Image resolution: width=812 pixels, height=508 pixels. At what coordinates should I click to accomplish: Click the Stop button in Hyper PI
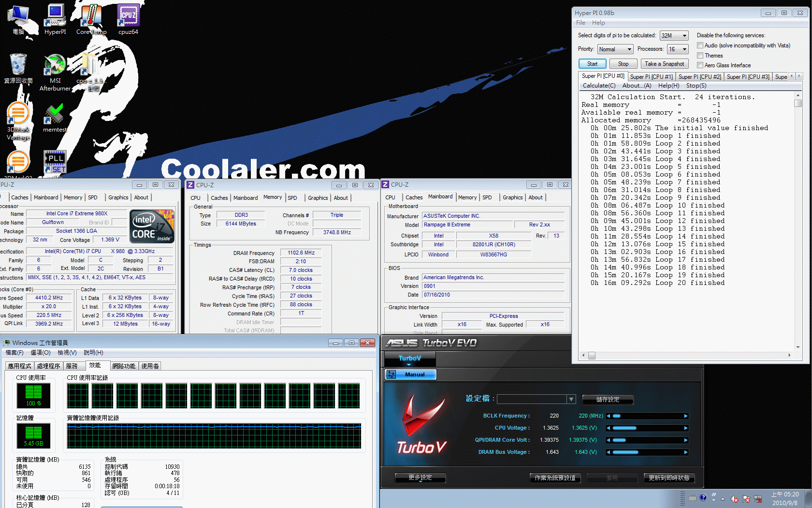click(x=623, y=64)
